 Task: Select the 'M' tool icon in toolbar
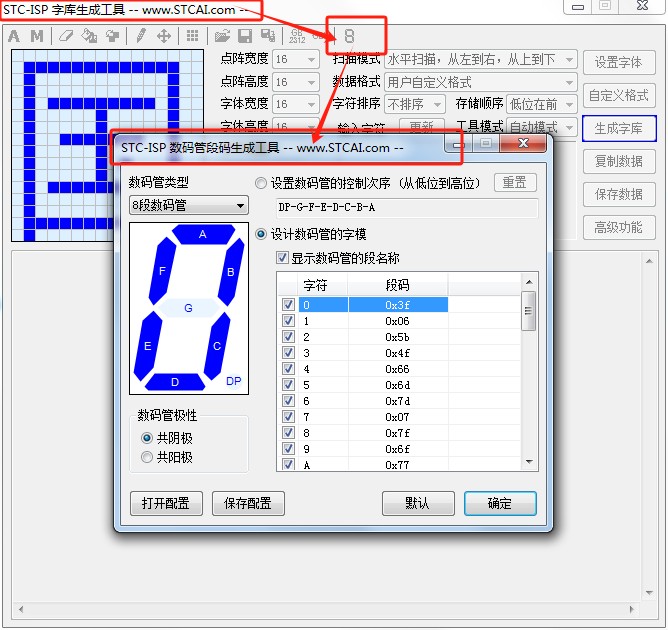click(37, 36)
